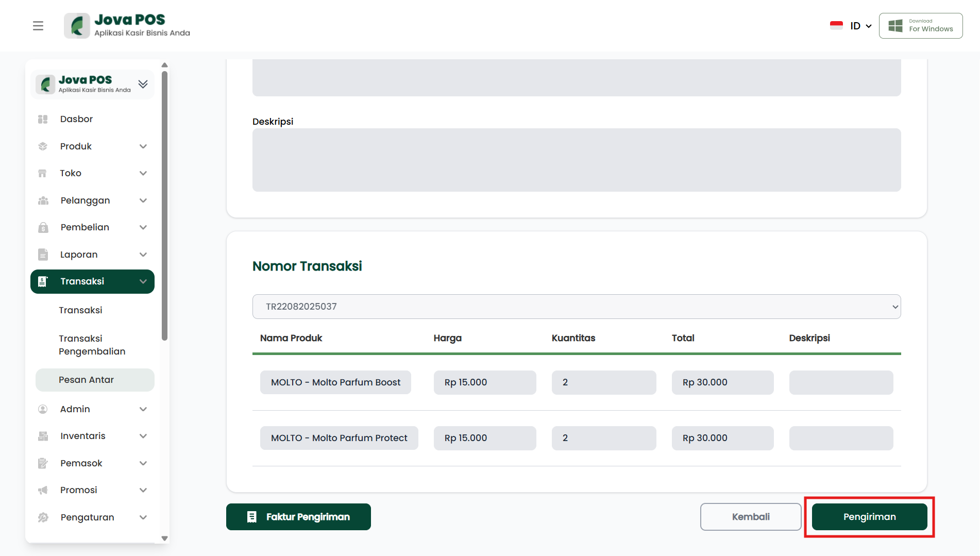This screenshot has height=556, width=980.
Task: Expand the Inventaris menu chevron
Action: 143,436
